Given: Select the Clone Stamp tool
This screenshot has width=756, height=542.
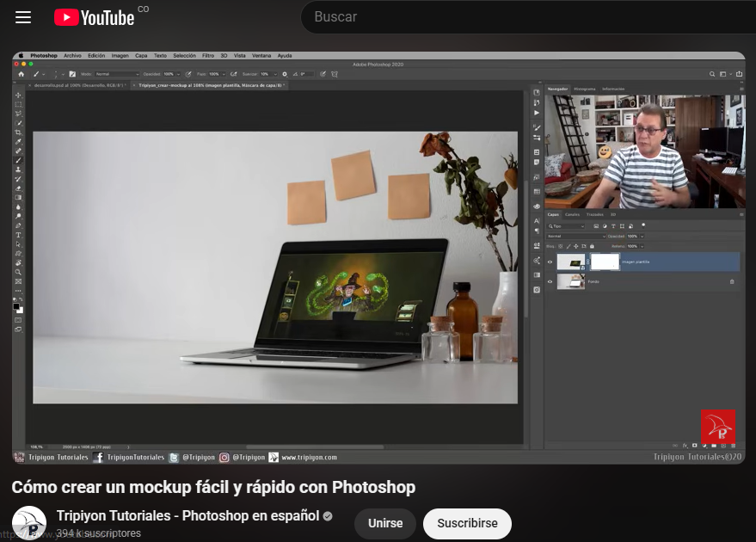Looking at the screenshot, I should click(18, 169).
